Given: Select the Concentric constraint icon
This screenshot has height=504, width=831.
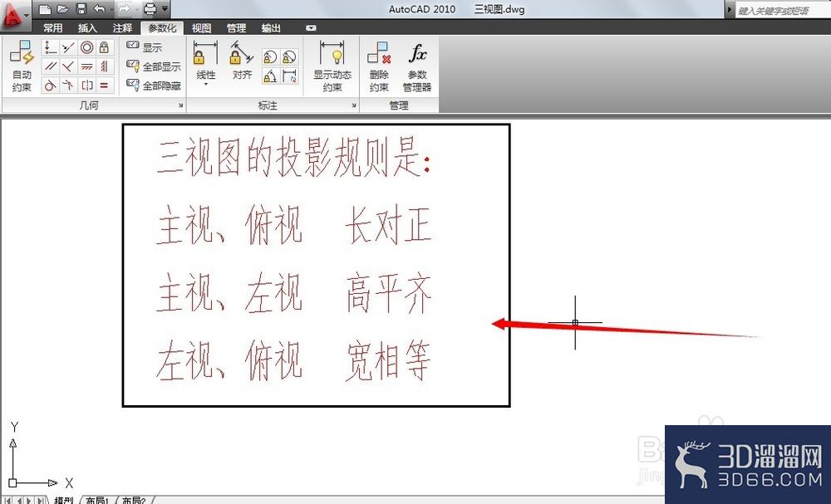Looking at the screenshot, I should click(x=87, y=47).
